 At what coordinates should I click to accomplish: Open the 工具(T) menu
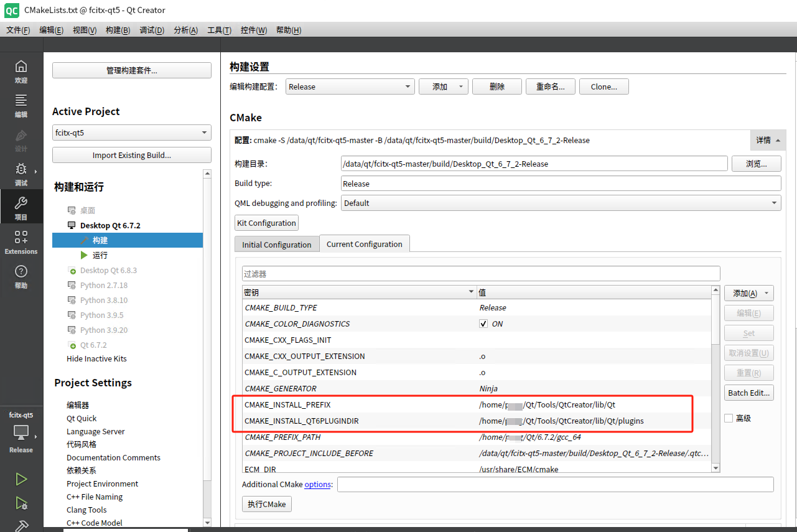(219, 30)
